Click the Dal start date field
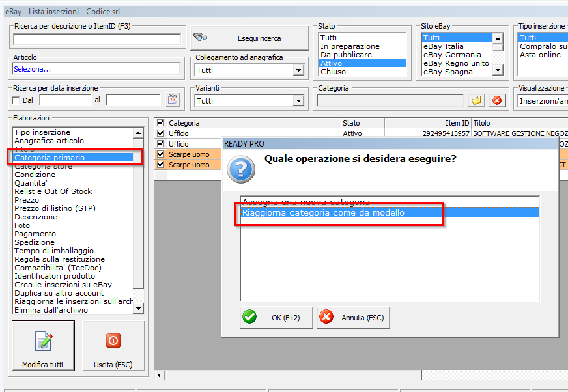Image resolution: width=568 pixels, height=392 pixels. pos(65,100)
